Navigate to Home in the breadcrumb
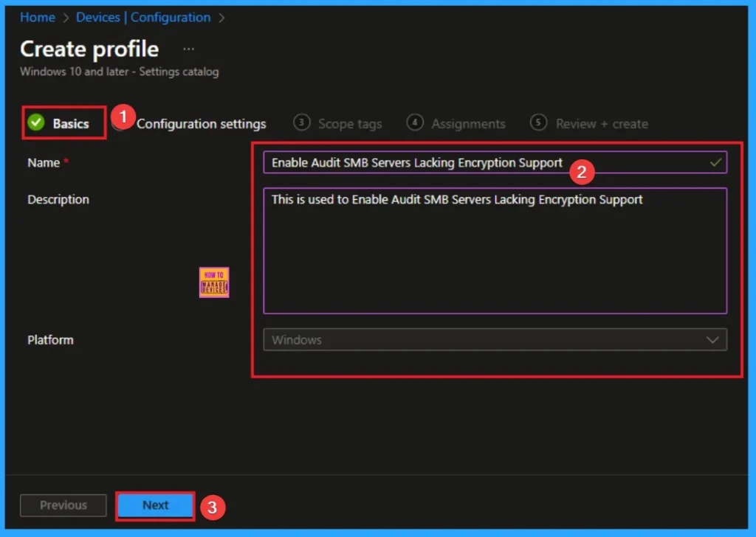Image resolution: width=756 pixels, height=537 pixels. (x=38, y=18)
